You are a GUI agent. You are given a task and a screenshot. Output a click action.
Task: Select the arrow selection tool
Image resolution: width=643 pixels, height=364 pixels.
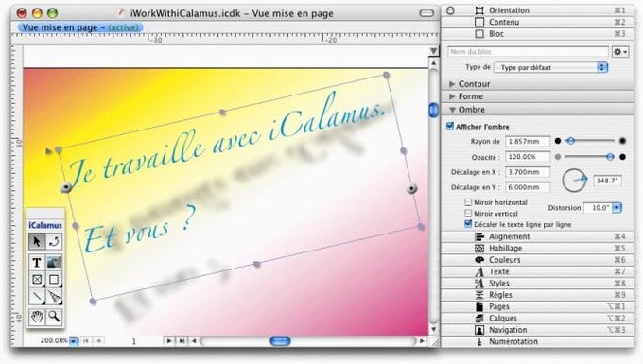coord(37,241)
